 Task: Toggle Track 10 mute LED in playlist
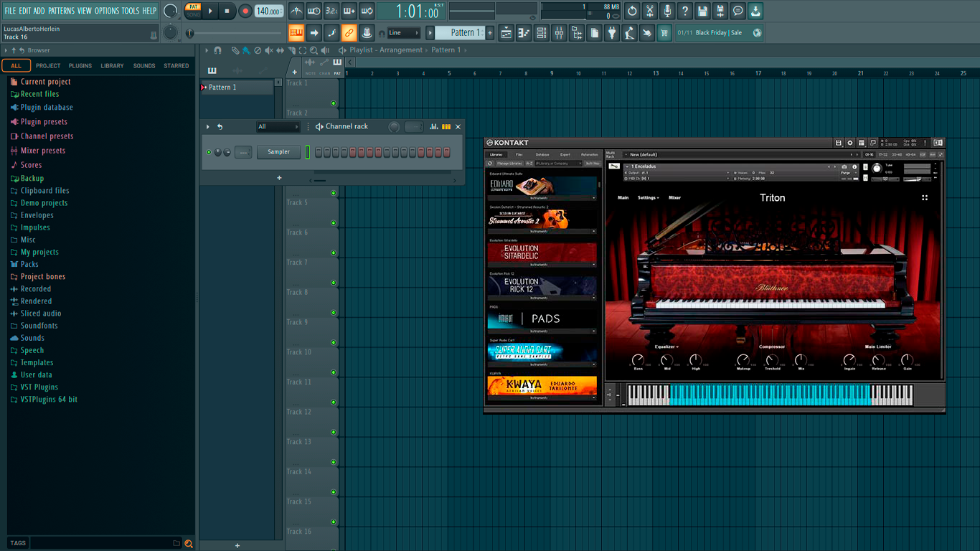point(334,372)
